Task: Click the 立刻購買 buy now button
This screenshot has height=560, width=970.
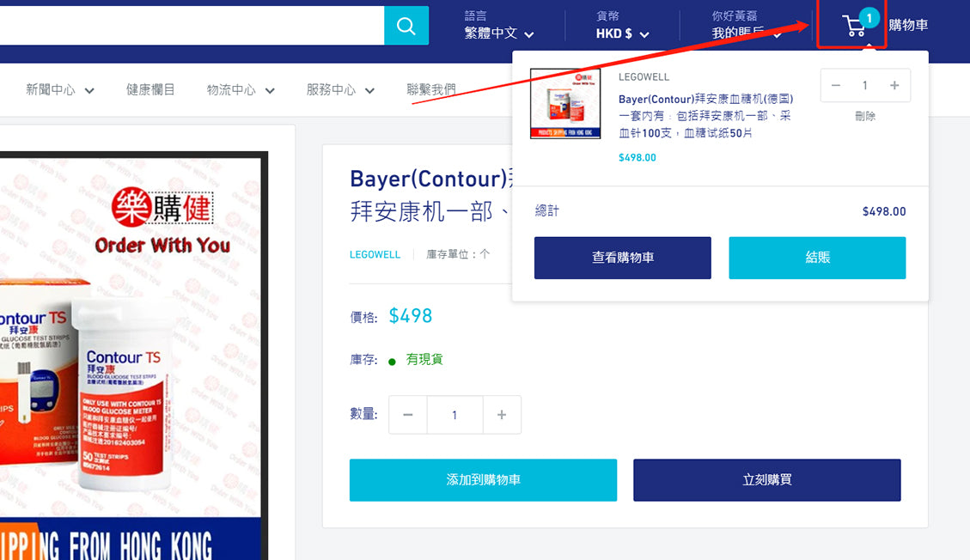Action: pos(766,480)
